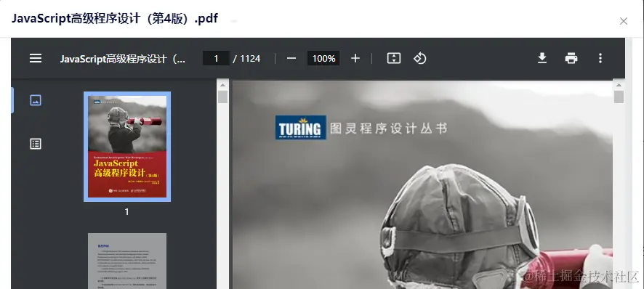Open the thumbnails view in sidebar
The image size is (644, 289).
(36, 100)
